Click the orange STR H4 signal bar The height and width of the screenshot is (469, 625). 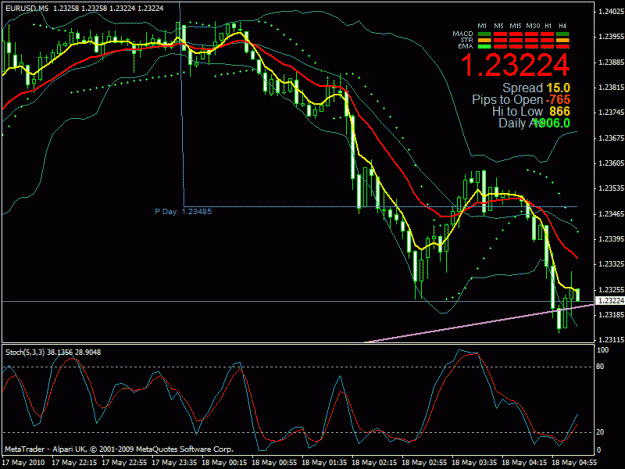tap(562, 40)
